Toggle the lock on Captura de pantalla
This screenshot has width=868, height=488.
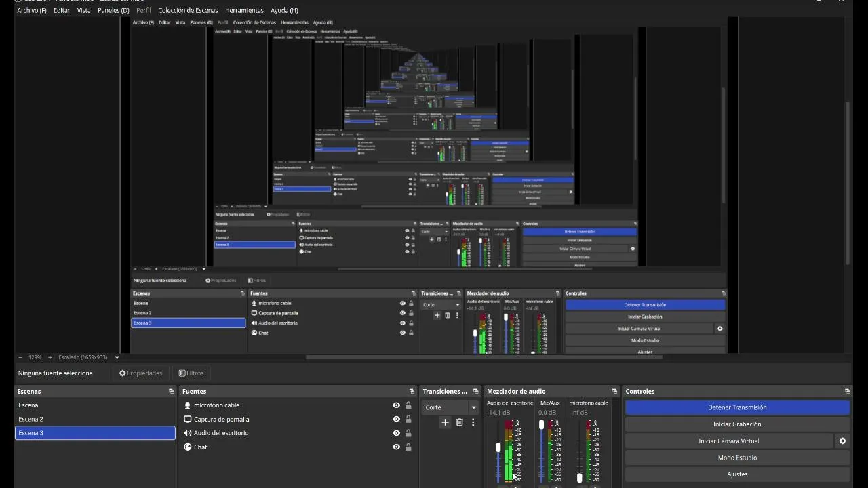coord(408,420)
